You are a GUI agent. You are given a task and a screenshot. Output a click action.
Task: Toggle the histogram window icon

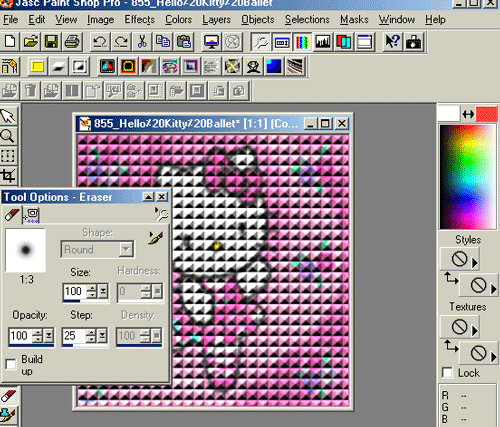323,42
